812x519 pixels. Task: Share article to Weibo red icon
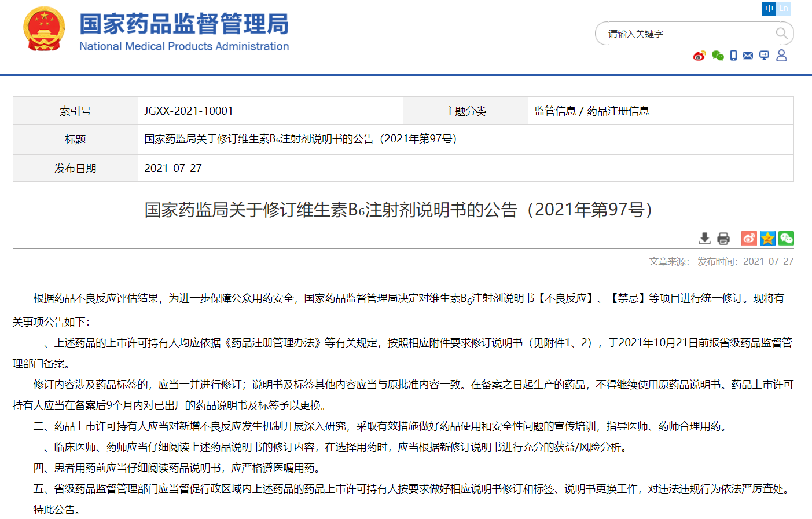click(749, 238)
